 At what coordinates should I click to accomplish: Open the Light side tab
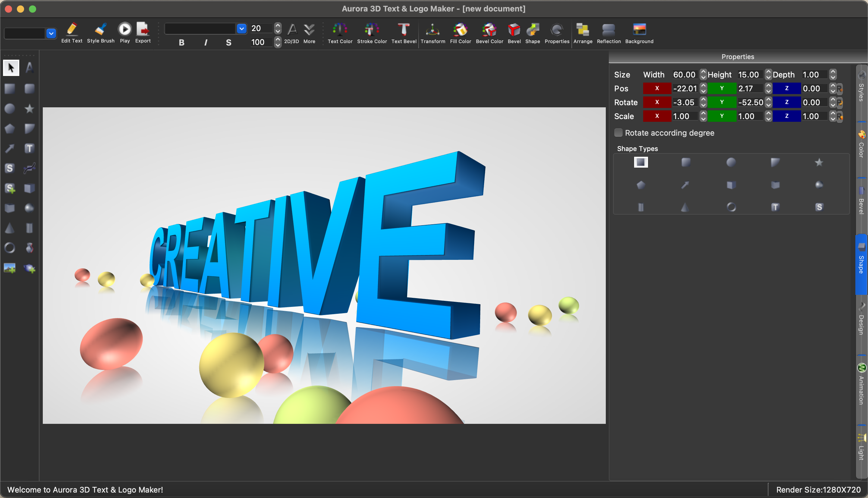pos(861,449)
